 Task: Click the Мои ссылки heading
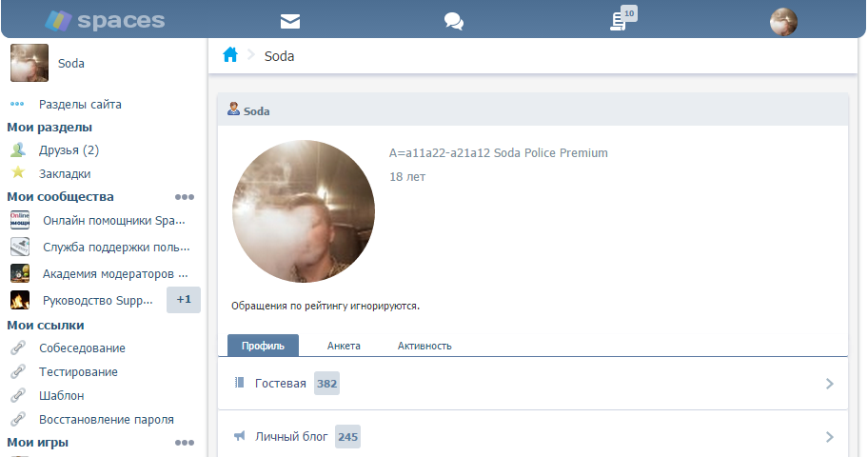click(x=46, y=326)
